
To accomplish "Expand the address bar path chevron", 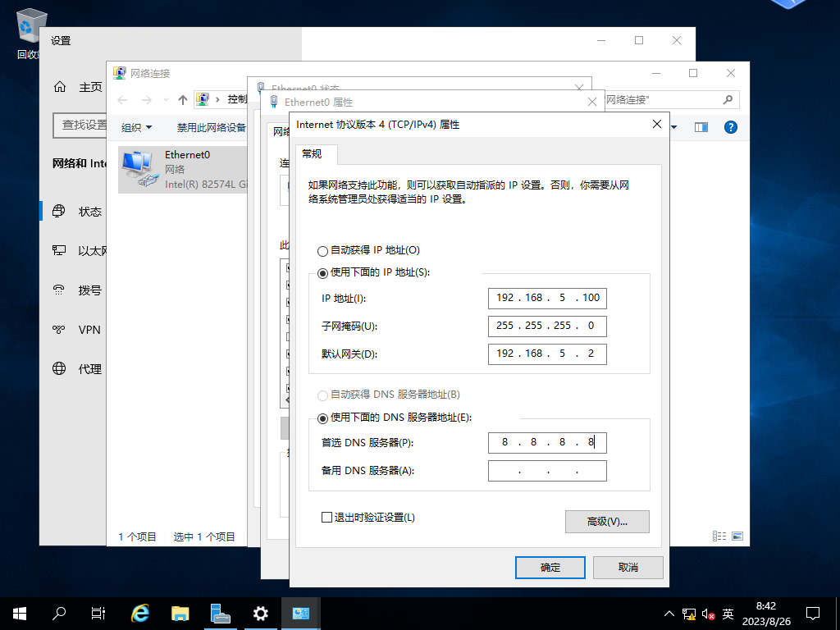I will coord(217,99).
